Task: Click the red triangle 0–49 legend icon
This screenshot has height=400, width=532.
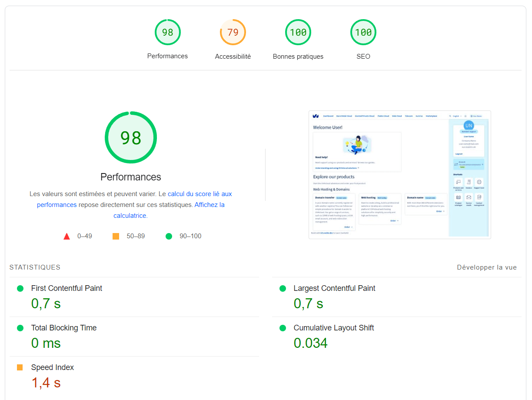Action: [x=66, y=237]
